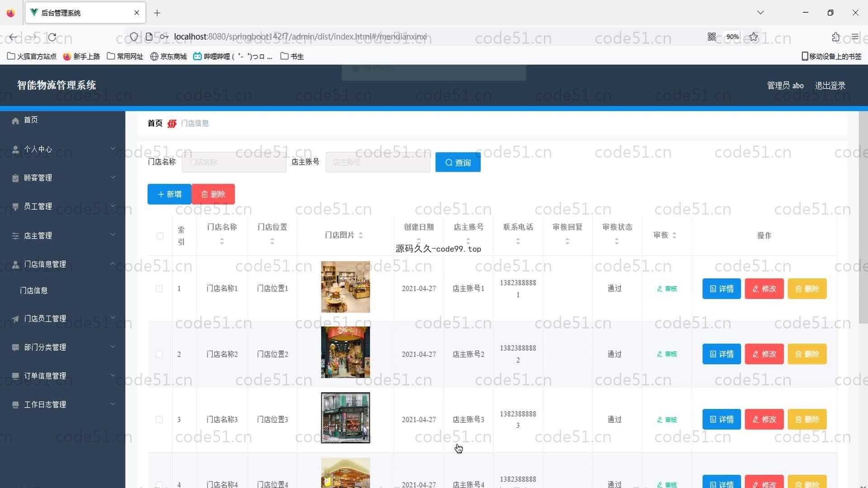Bookmark this page with the star icon

point(754,37)
